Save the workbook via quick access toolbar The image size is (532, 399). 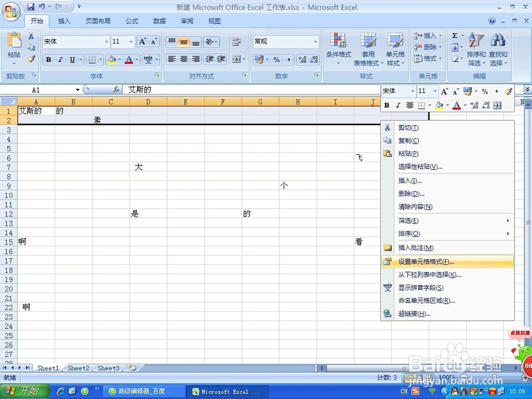coord(30,6)
